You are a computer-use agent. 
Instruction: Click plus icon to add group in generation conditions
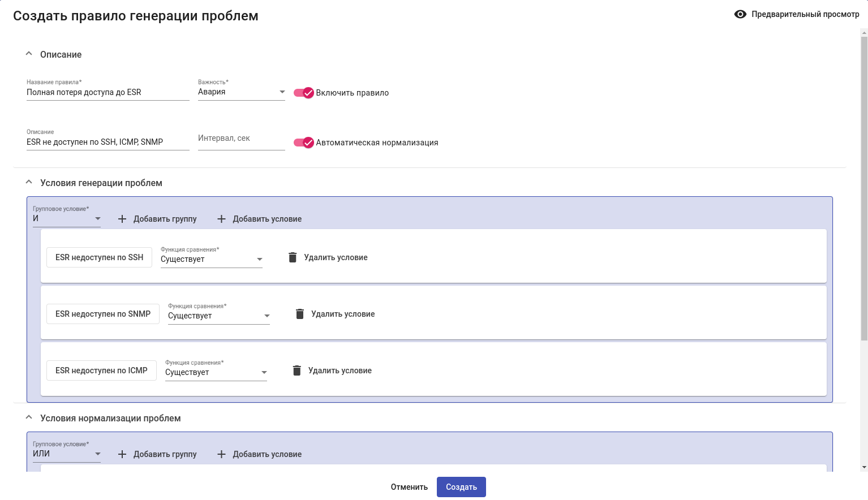coord(122,219)
